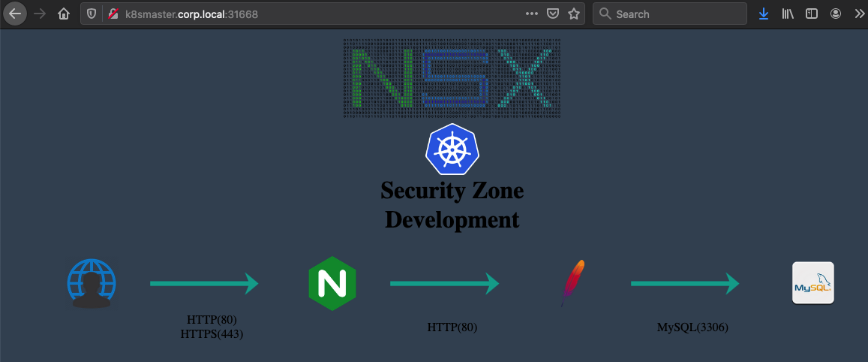
Task: Open the Firefox account profile menu
Action: (835, 14)
